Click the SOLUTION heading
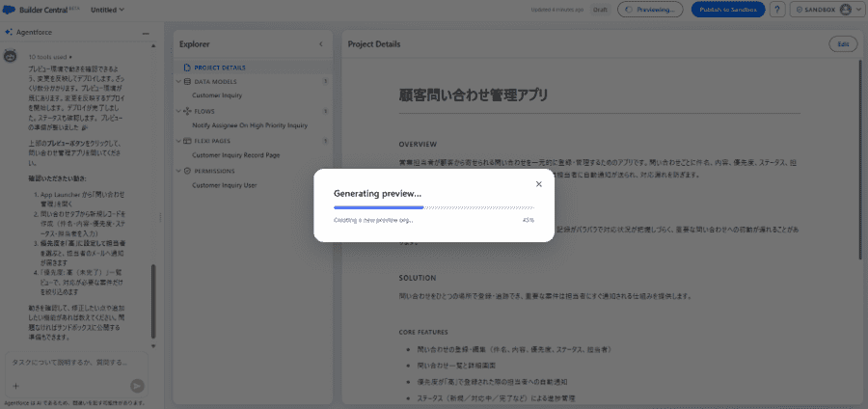 pyautogui.click(x=418, y=278)
